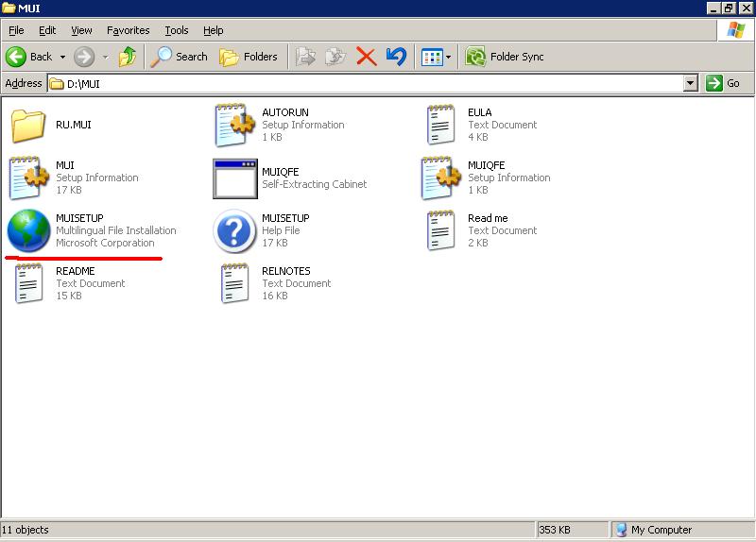Viewport: 756px width, 542px height.
Task: Click the Search button in toolbar
Action: coord(180,57)
